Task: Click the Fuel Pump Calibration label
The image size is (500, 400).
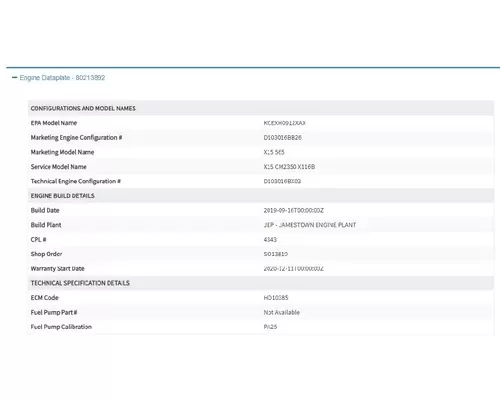Action: point(61,327)
